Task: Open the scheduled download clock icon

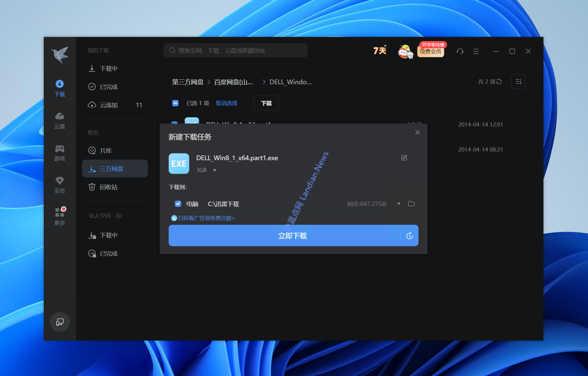Action: tap(409, 236)
